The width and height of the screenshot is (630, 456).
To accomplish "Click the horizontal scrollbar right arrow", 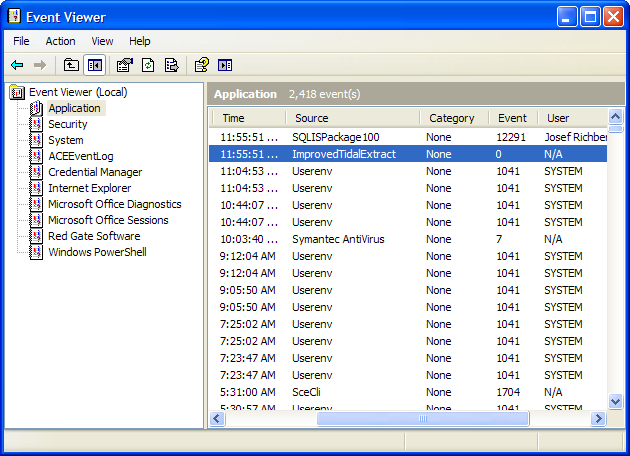I will [598, 419].
